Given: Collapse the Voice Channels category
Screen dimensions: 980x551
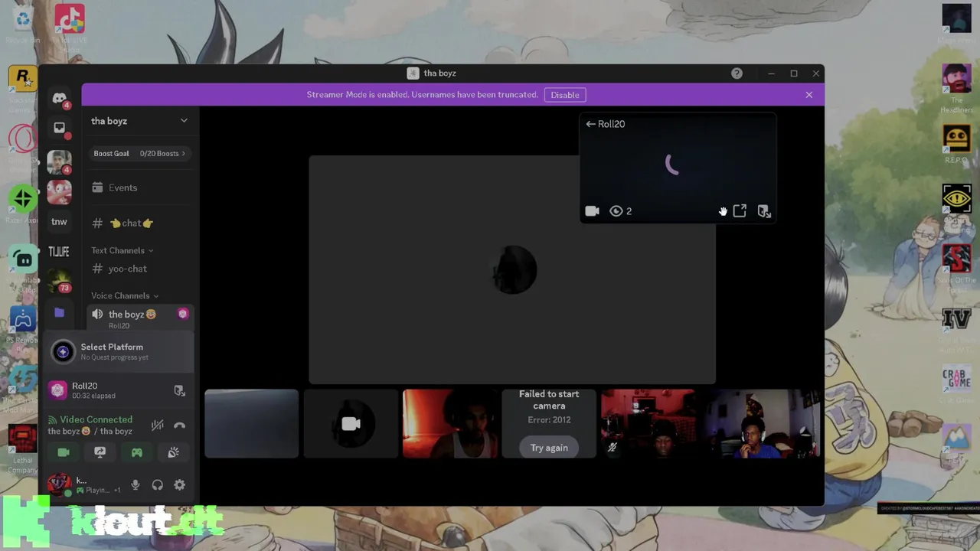Looking at the screenshot, I should 125,295.
